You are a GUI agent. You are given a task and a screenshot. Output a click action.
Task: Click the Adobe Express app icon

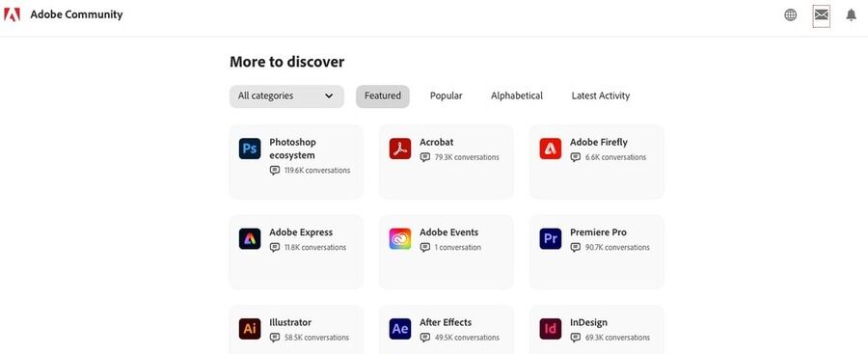(250, 239)
